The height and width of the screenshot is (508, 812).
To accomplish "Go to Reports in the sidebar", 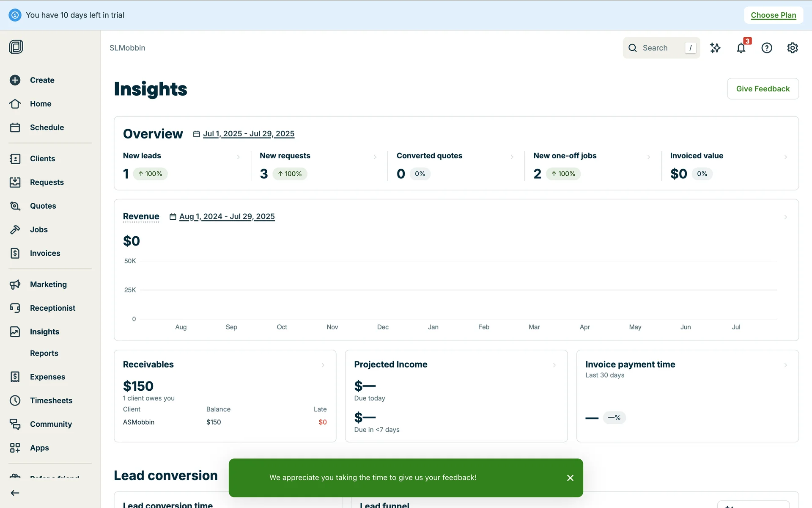I will (x=44, y=353).
